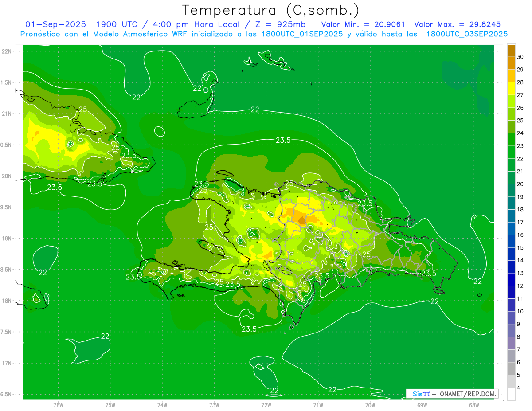
Task: Select the pressure level "Z = 925mb"
Action: 281,24
